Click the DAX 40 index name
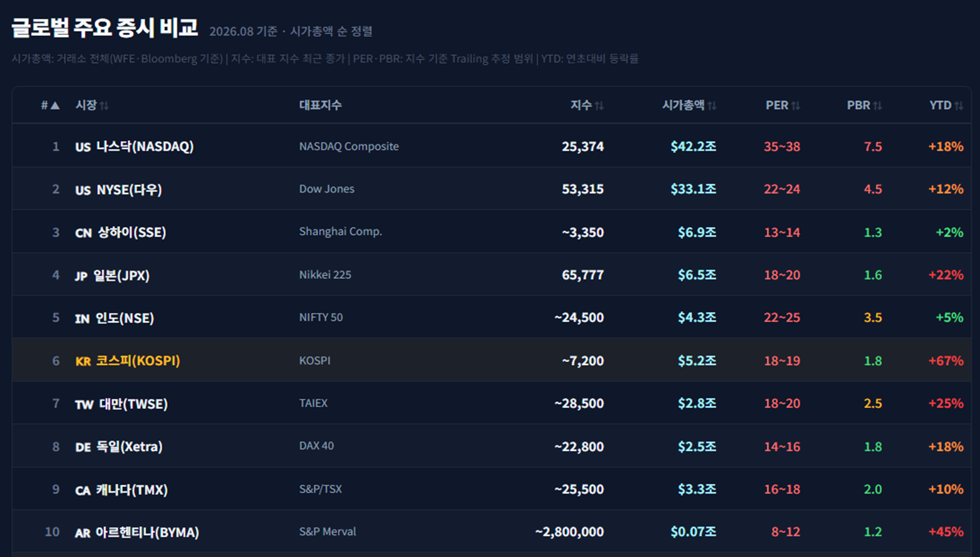The image size is (980, 557). 316,445
